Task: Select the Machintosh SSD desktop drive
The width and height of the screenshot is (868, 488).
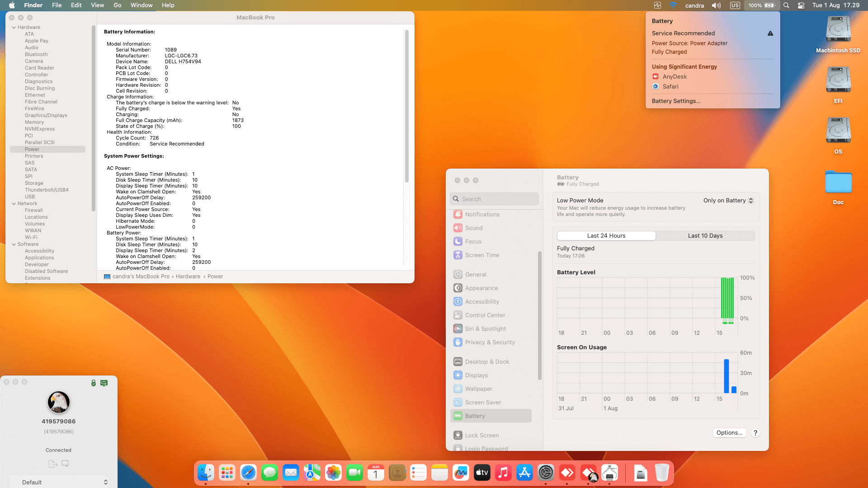Action: [838, 35]
